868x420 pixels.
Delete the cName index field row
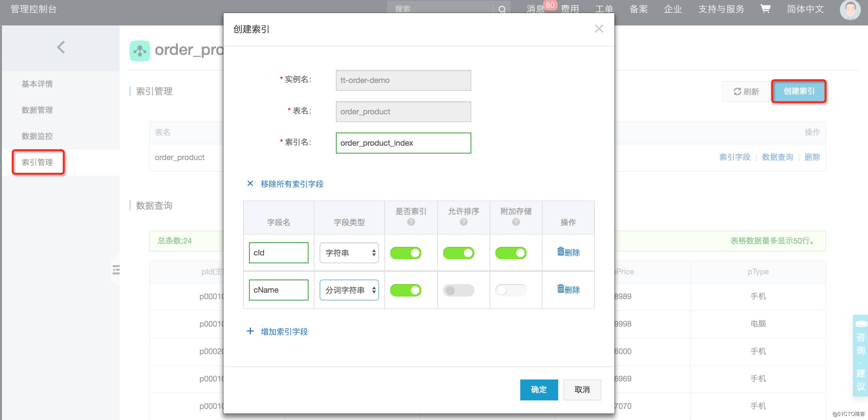[568, 289]
